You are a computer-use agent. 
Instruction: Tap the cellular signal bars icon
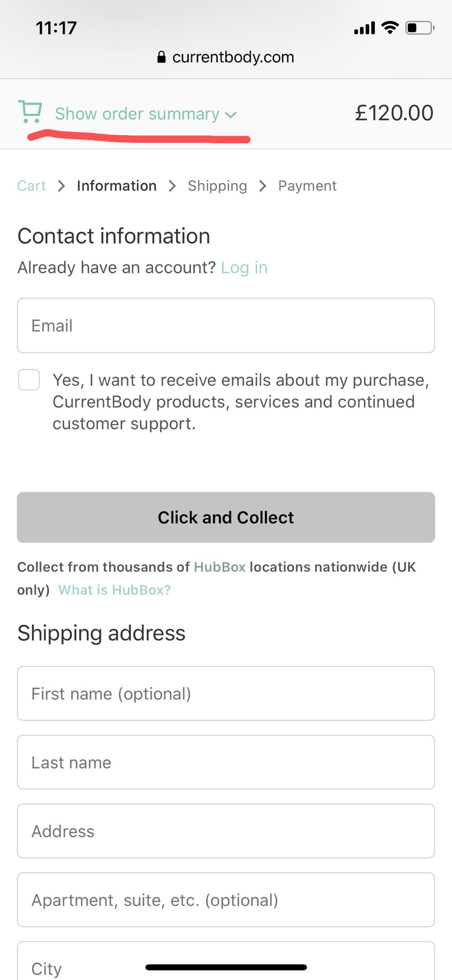click(x=364, y=29)
